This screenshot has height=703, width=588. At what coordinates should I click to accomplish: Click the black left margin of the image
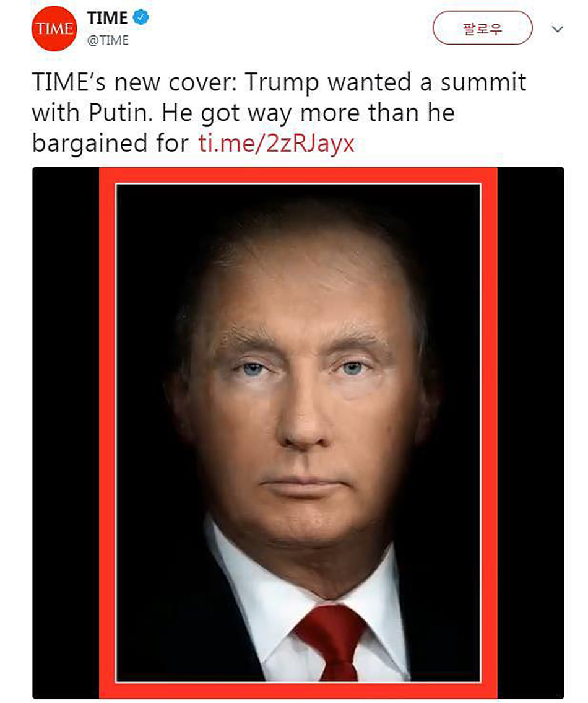pos(66,433)
